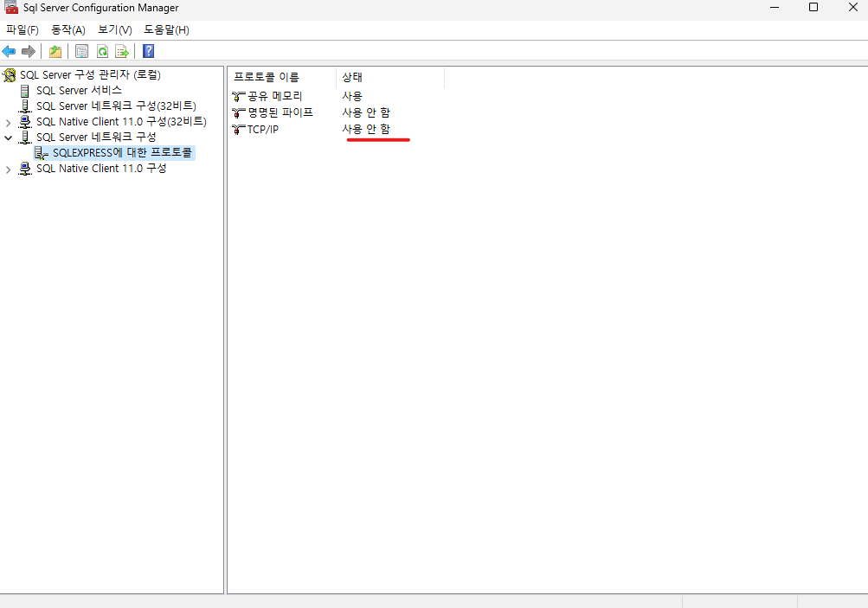Open the 도움말(H) menu

tap(167, 30)
